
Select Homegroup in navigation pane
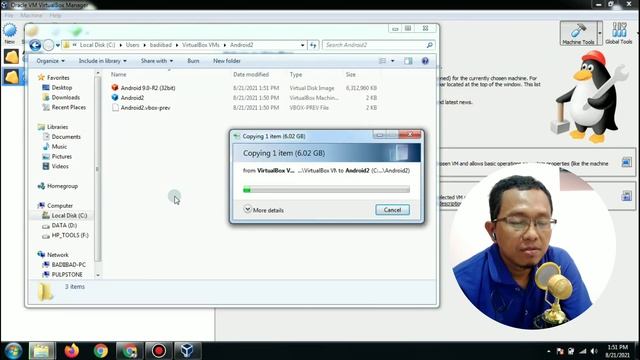[x=62, y=186]
